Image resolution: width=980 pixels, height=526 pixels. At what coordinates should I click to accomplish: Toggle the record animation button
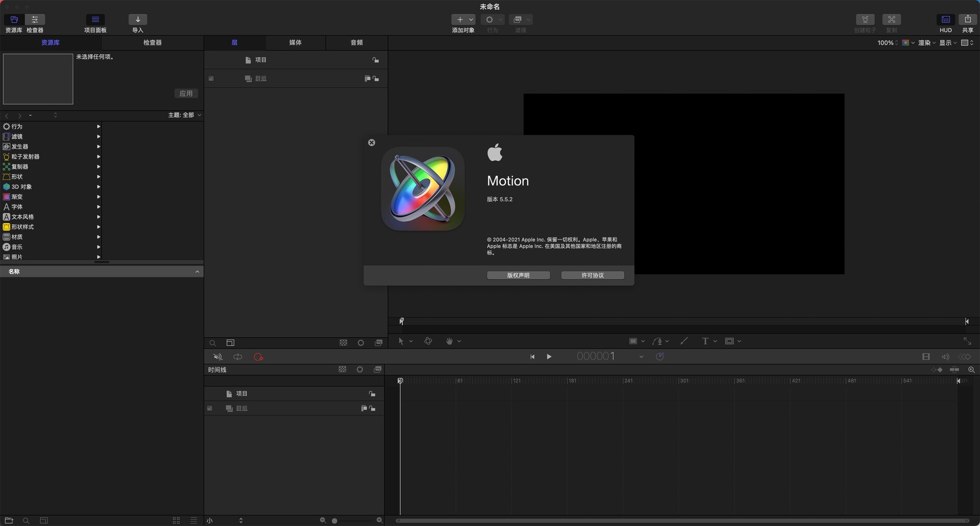pos(258,357)
